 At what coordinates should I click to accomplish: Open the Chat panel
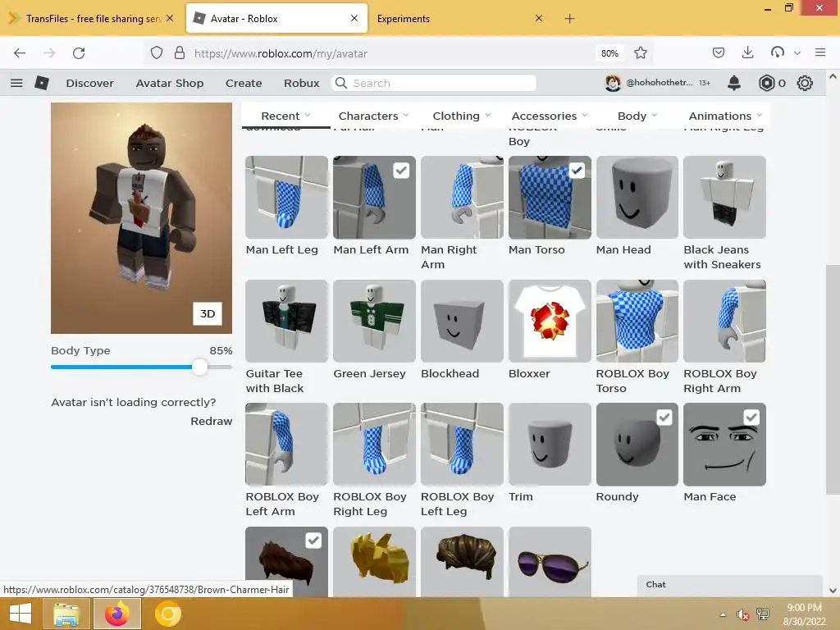click(729, 585)
